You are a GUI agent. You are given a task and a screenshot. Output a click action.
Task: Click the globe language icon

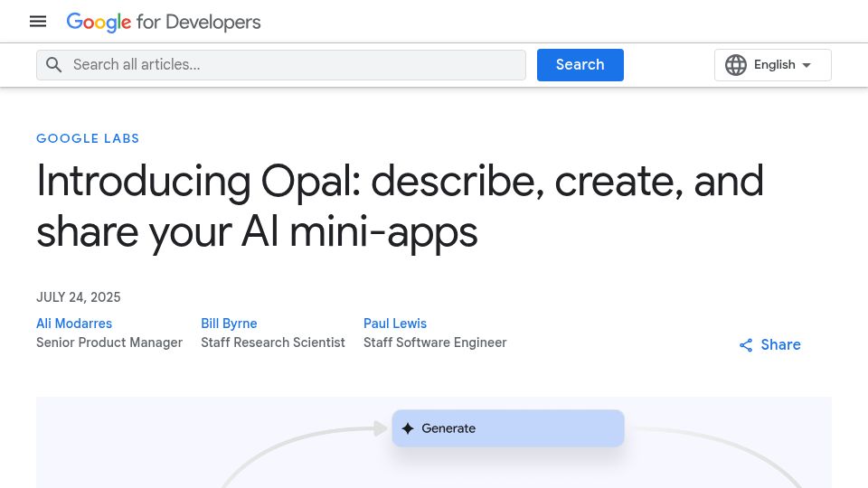(736, 65)
